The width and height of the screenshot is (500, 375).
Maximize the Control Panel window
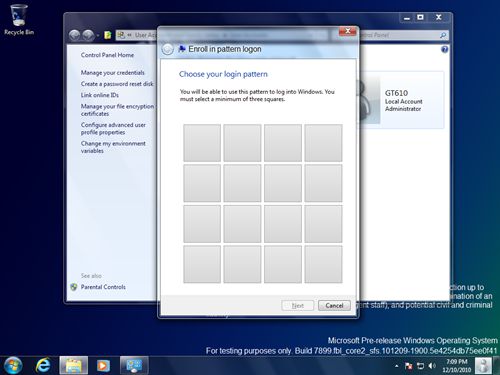pos(421,18)
